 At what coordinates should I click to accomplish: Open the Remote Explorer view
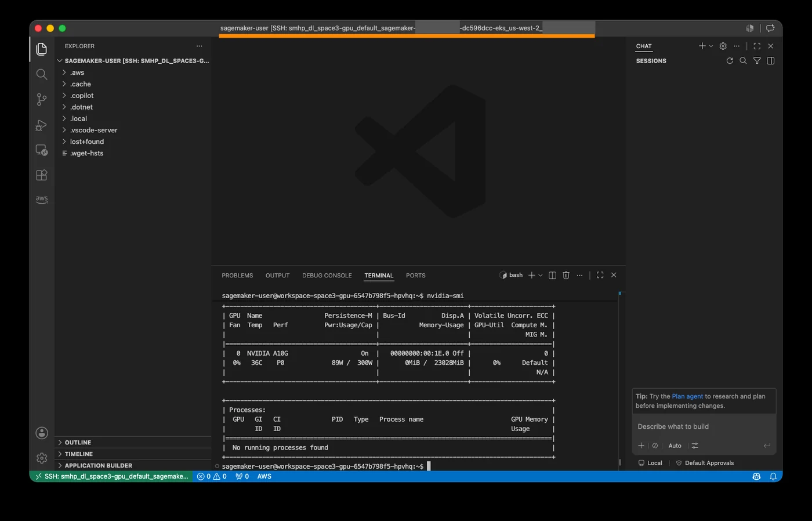point(42,150)
